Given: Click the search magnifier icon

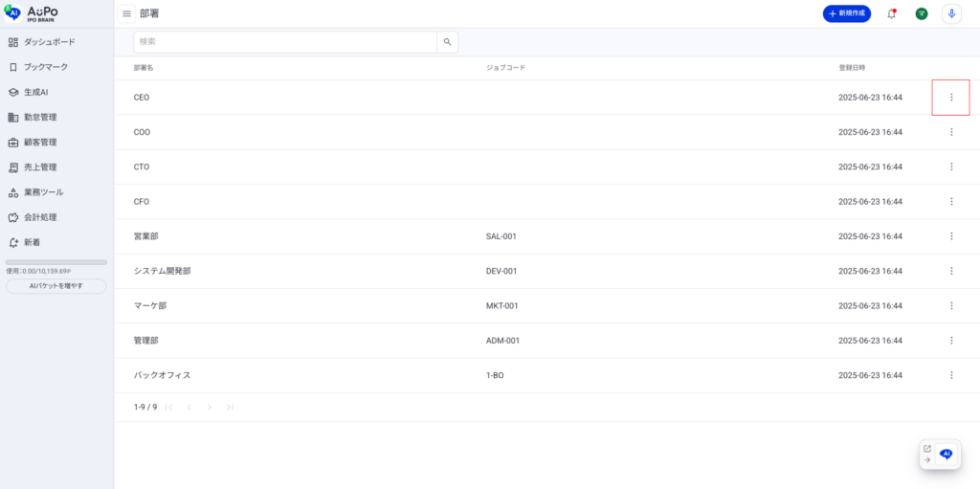Looking at the screenshot, I should pyautogui.click(x=447, y=42).
